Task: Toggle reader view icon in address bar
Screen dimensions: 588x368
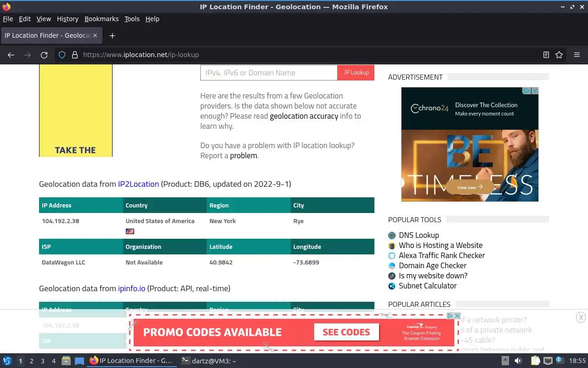Action: pos(546,55)
